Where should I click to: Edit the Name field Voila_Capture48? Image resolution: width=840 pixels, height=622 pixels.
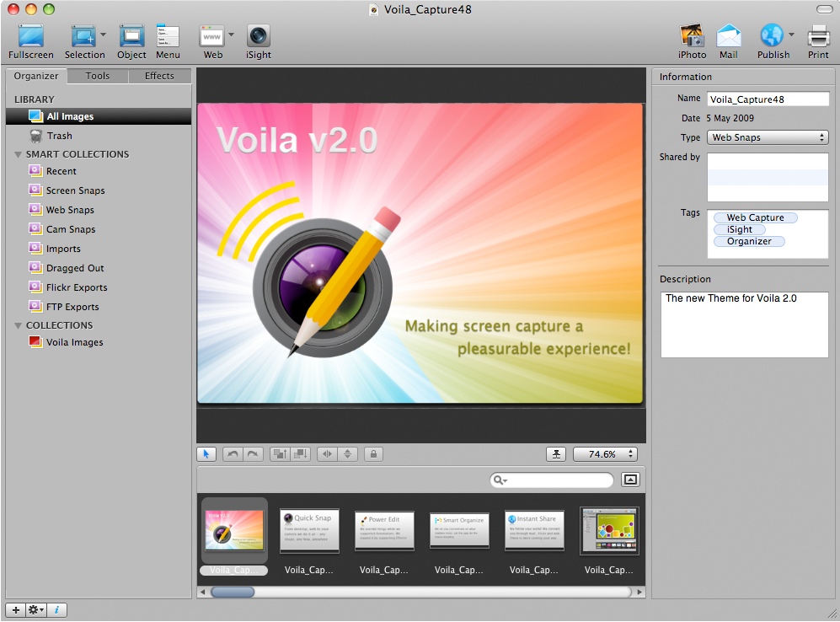[768, 99]
